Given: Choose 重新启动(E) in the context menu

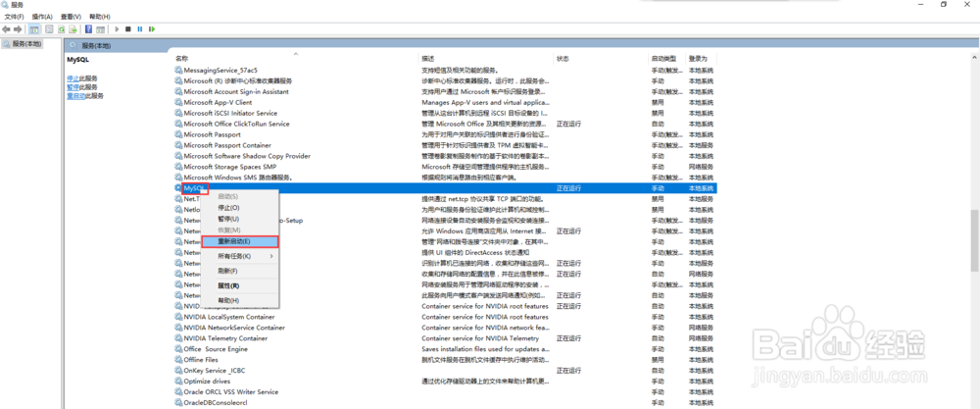Looking at the screenshot, I should pyautogui.click(x=240, y=241).
